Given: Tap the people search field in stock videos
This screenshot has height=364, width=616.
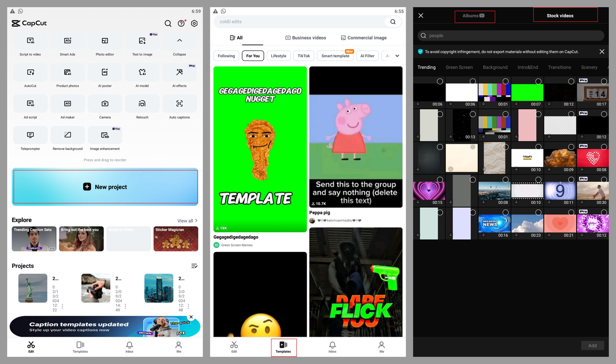Looking at the screenshot, I should point(510,35).
